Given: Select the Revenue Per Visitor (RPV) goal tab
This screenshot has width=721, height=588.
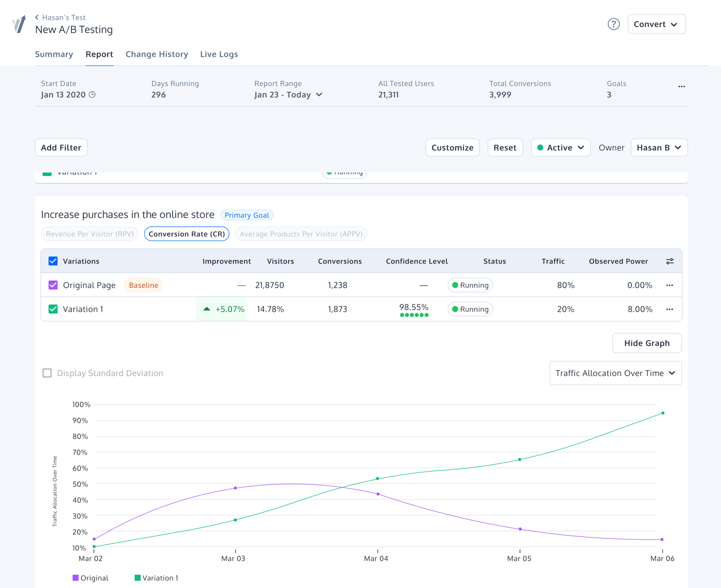Looking at the screenshot, I should click(x=89, y=234).
